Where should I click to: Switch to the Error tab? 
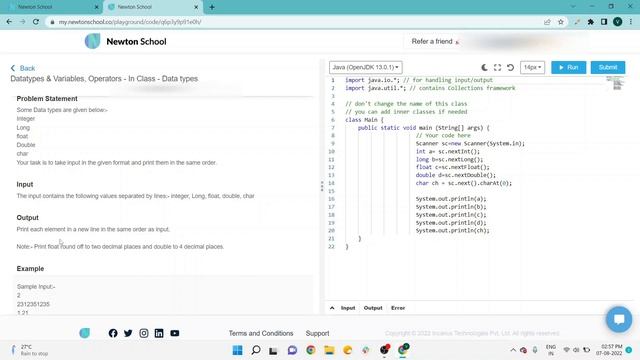pyautogui.click(x=398, y=308)
